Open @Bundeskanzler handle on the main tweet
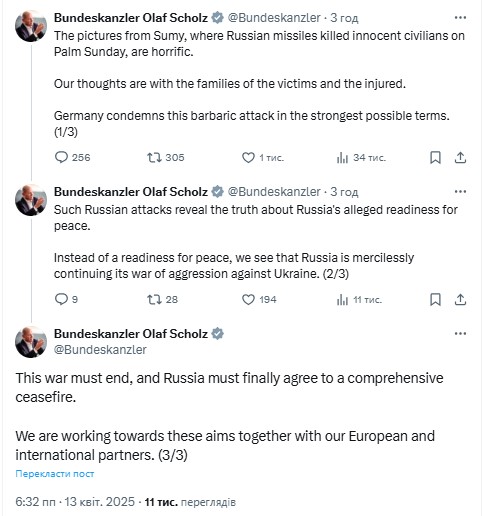This screenshot has height=516, width=484. (100, 350)
